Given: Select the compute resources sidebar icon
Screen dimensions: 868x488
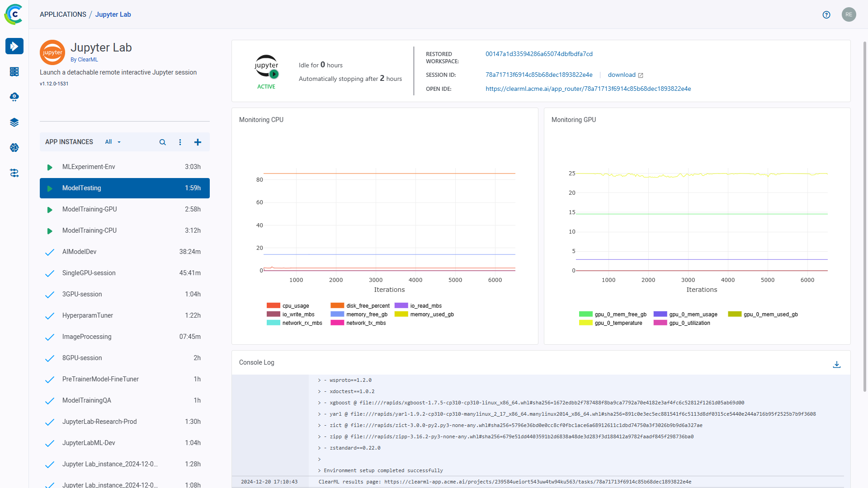Looking at the screenshot, I should pyautogui.click(x=14, y=72).
